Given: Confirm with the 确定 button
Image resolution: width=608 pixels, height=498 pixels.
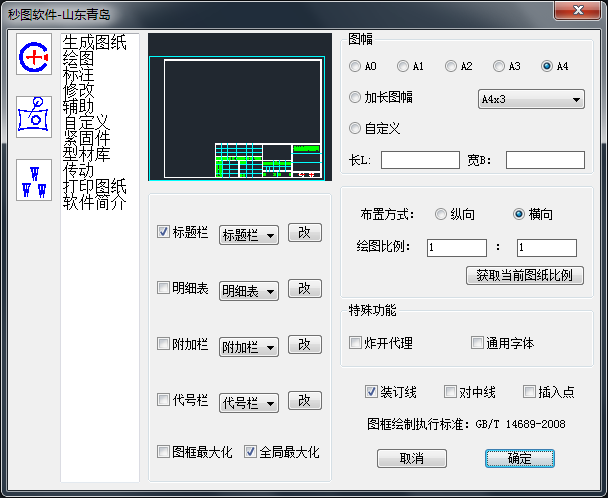Looking at the screenshot, I should pyautogui.click(x=520, y=458).
